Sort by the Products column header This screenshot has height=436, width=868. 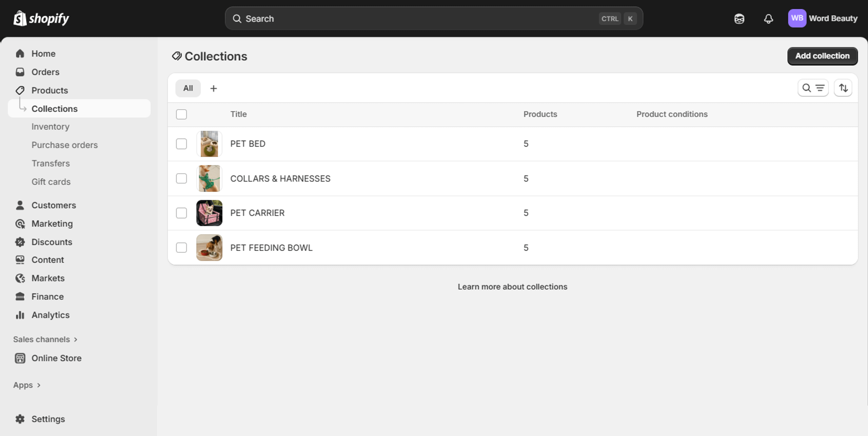pyautogui.click(x=540, y=114)
